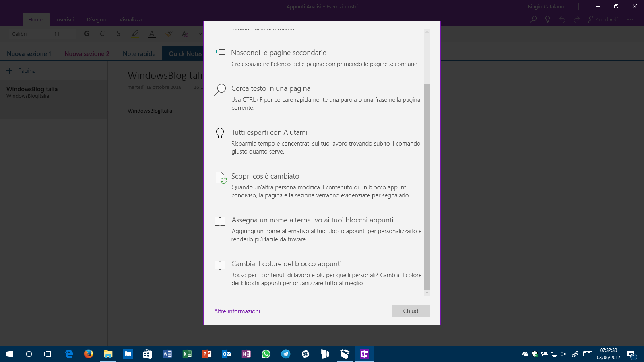The height and width of the screenshot is (362, 644).
Task: Open the hamburger navigation menu
Action: point(11,19)
